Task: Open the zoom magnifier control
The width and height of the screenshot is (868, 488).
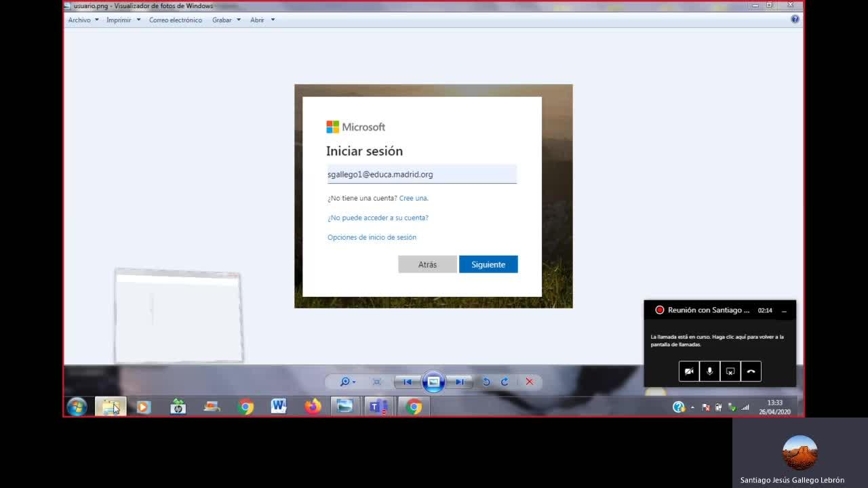Action: (x=347, y=382)
